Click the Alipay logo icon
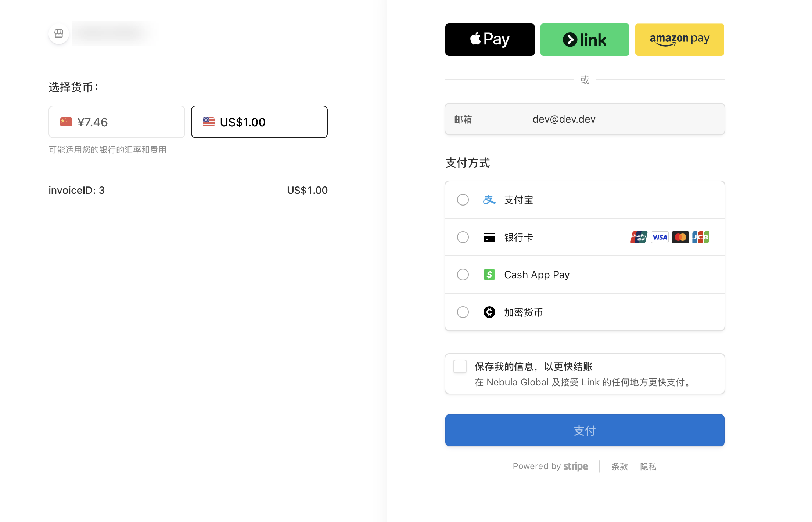This screenshot has height=522, width=812. tap(489, 200)
